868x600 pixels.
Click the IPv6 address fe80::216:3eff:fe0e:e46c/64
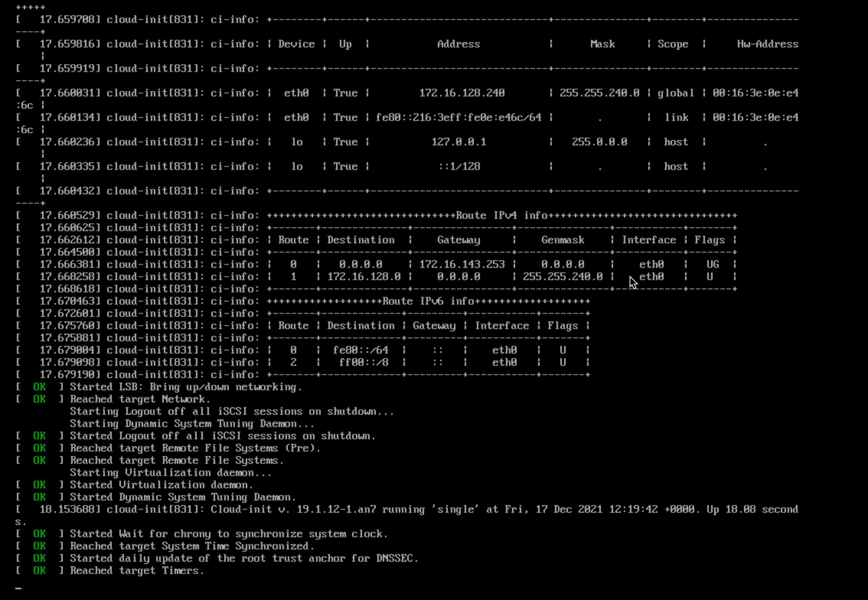(x=458, y=117)
